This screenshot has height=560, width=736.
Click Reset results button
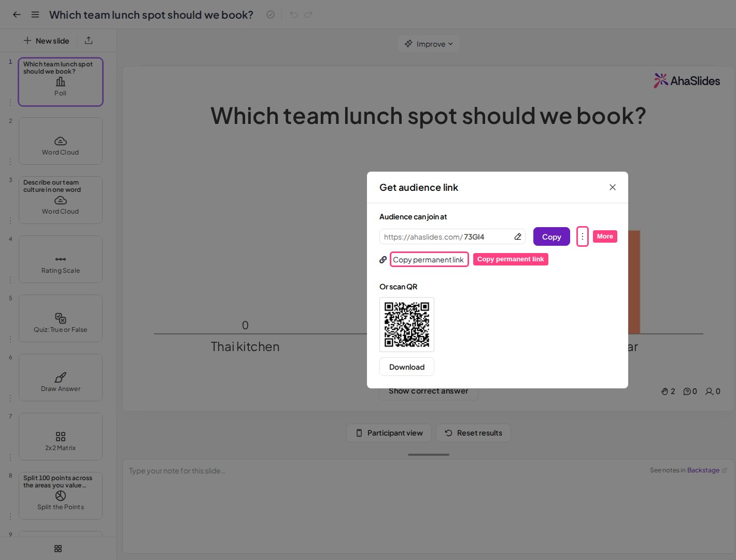pos(473,433)
